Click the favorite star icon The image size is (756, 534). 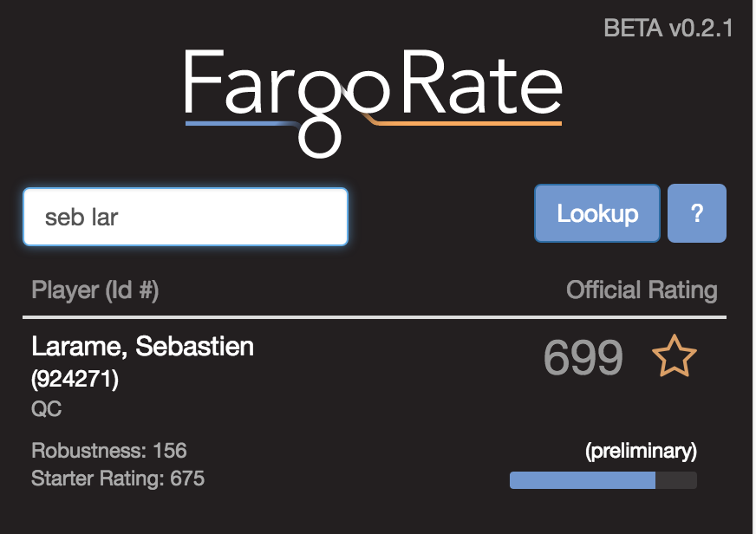point(674,357)
